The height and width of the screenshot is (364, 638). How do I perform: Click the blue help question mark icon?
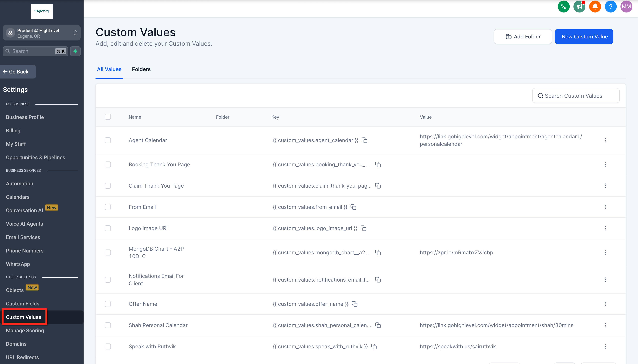pyautogui.click(x=611, y=7)
